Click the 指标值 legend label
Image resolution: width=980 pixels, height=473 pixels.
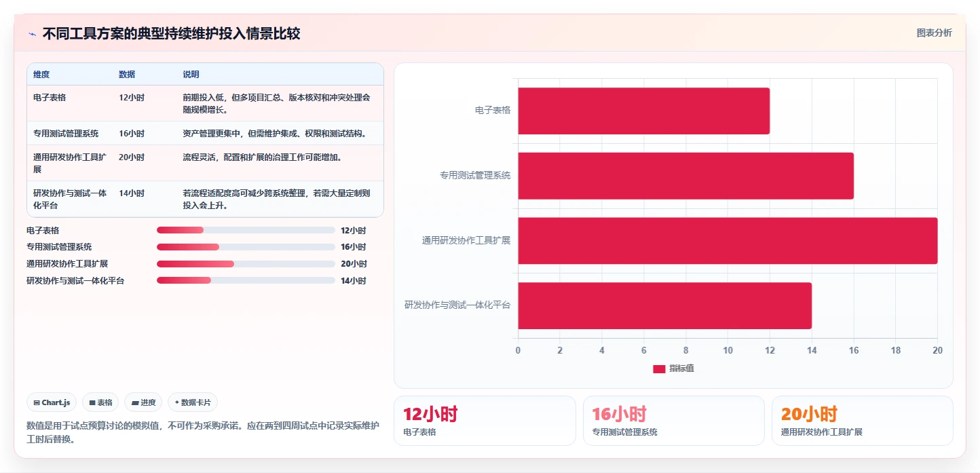click(681, 368)
